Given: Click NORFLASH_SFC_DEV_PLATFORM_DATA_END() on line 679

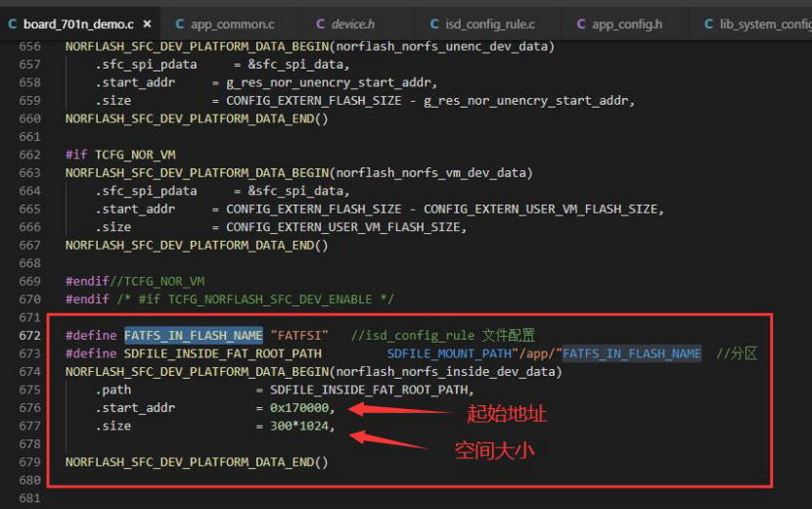Looking at the screenshot, I should pos(197,462).
